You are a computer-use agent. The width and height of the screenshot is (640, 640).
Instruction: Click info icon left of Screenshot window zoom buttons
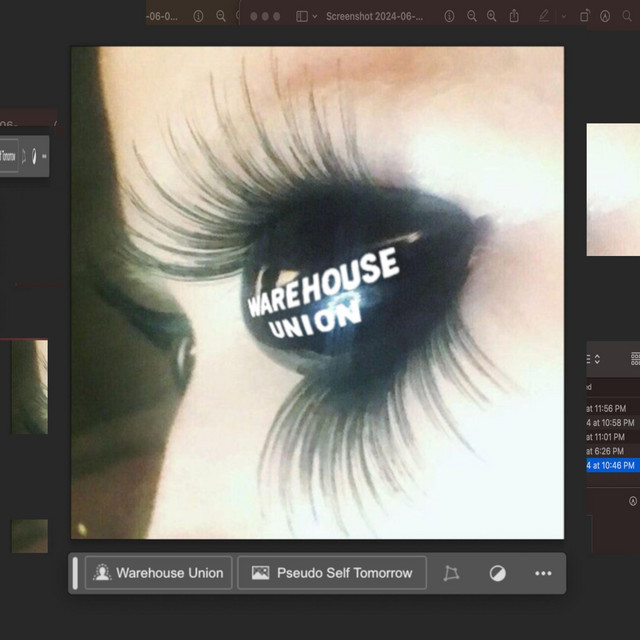pos(448,16)
